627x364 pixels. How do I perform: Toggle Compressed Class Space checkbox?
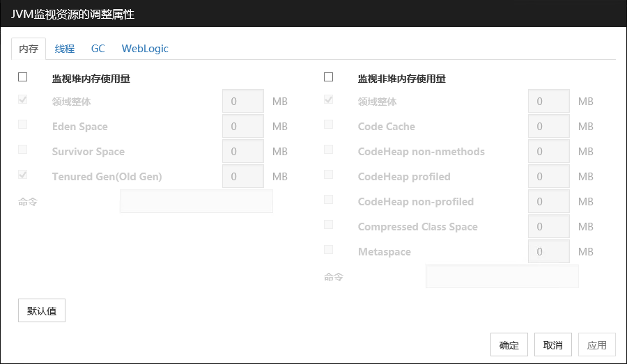329,225
